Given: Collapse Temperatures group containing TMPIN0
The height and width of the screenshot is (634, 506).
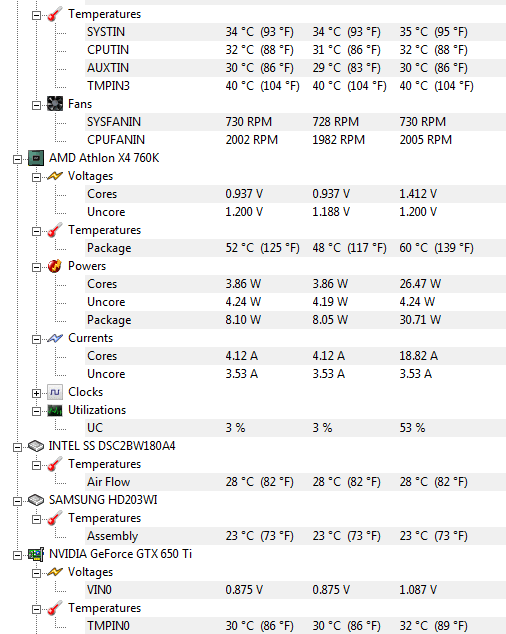Looking at the screenshot, I should (36, 609).
